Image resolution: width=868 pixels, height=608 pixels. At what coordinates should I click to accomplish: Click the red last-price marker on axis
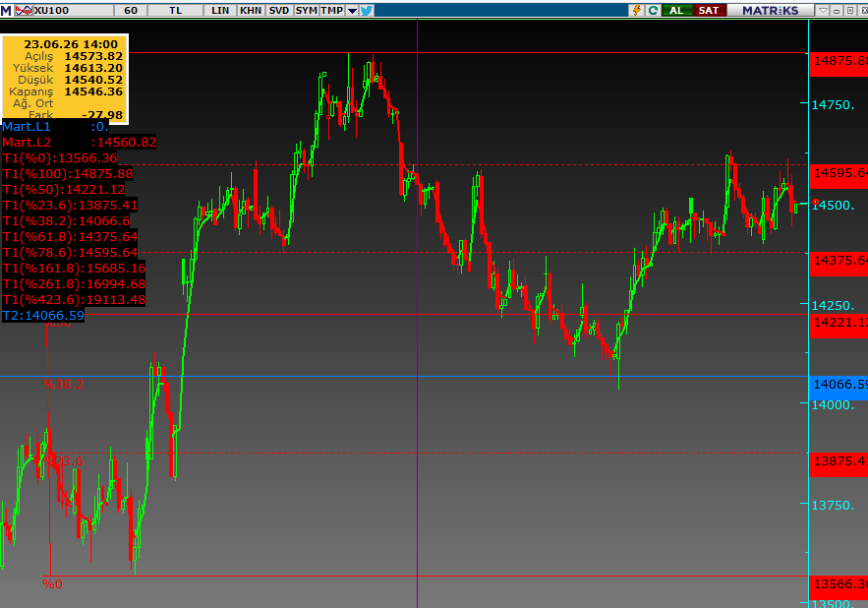coord(816,203)
